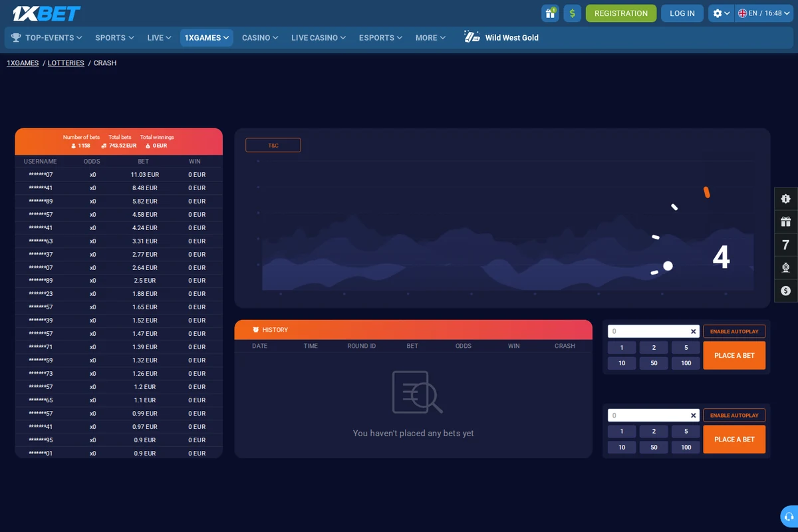Click the number 7 icon in the side panel
The image size is (798, 532).
point(786,245)
